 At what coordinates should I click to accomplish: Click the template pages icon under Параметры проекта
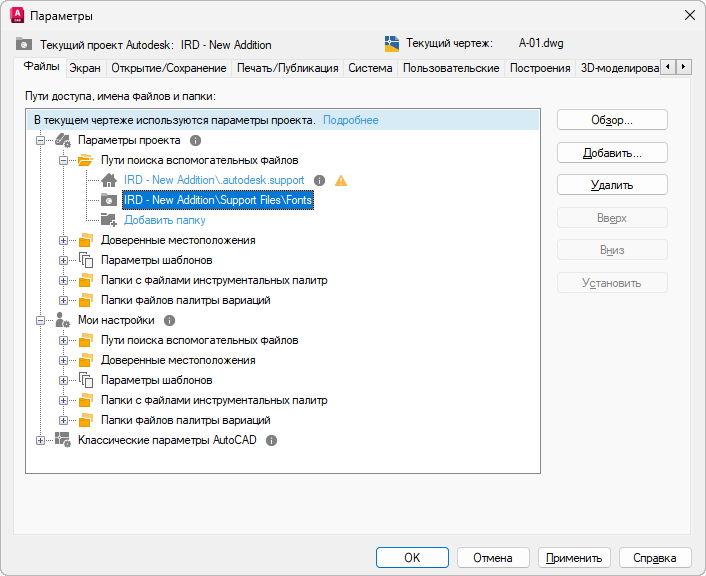pyautogui.click(x=85, y=260)
